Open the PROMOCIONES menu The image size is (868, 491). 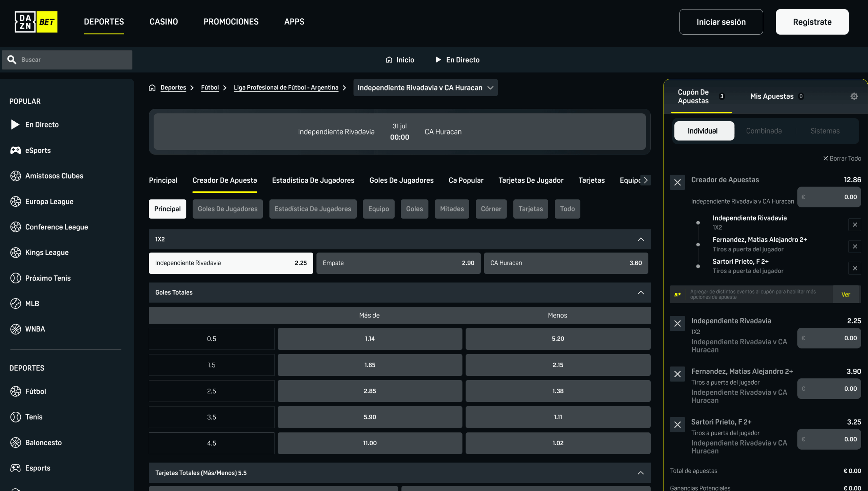[x=231, y=22]
